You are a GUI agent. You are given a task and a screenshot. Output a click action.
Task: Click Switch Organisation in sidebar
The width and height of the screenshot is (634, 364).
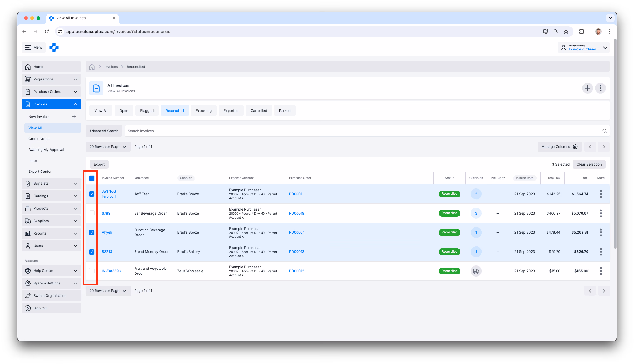click(x=51, y=296)
